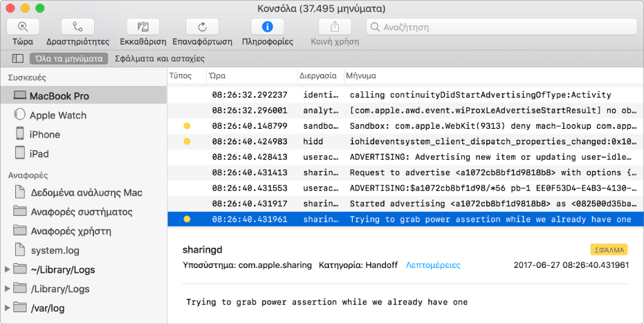The width and height of the screenshot is (644, 324).
Task: Select the 08:26:40.428413 ADVERTISING row
Action: click(x=406, y=157)
